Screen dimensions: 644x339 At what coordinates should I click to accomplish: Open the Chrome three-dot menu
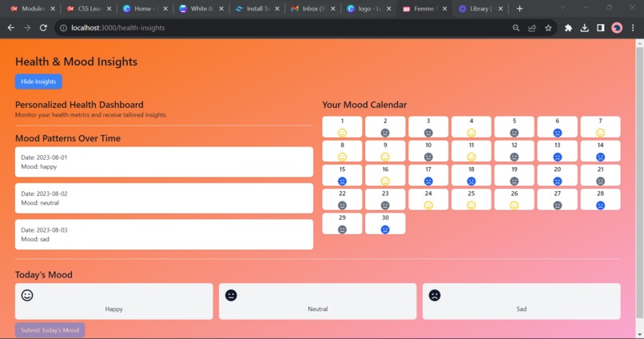coord(633,28)
